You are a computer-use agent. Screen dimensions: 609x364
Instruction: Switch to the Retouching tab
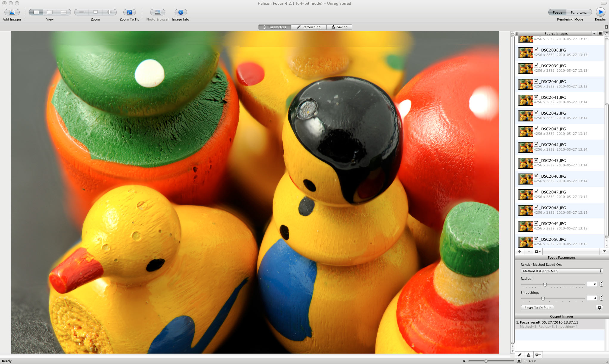309,27
